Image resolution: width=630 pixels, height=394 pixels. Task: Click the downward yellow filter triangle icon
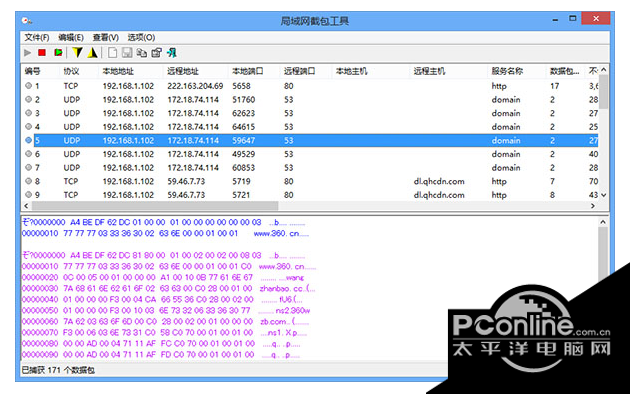tap(78, 53)
